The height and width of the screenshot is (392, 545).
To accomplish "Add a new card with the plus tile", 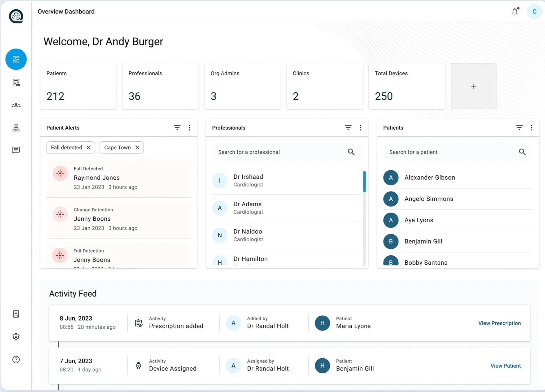I will tap(474, 86).
